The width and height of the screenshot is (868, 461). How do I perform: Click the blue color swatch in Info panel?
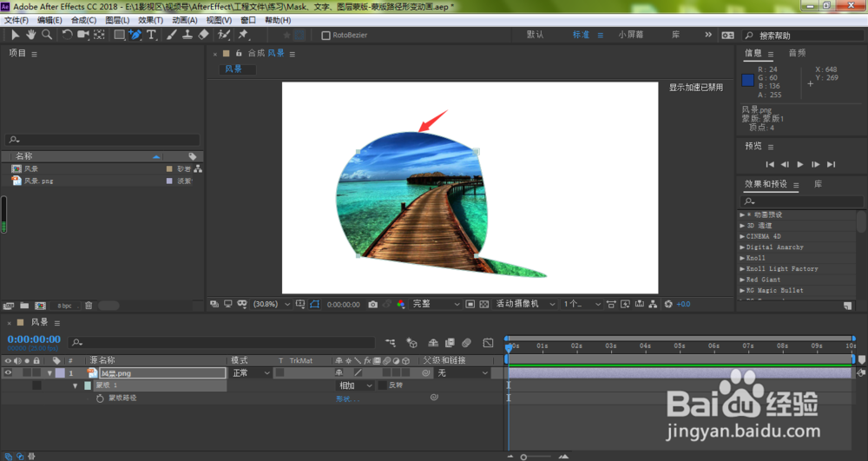pos(747,80)
